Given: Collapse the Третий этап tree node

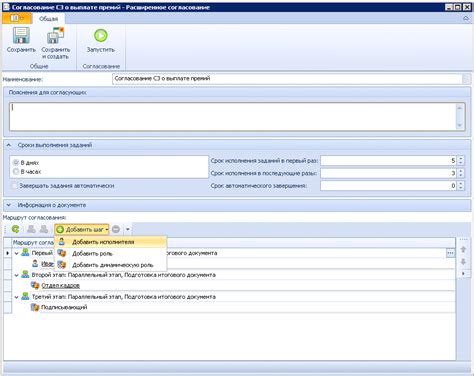Looking at the screenshot, I should click(x=16, y=297).
